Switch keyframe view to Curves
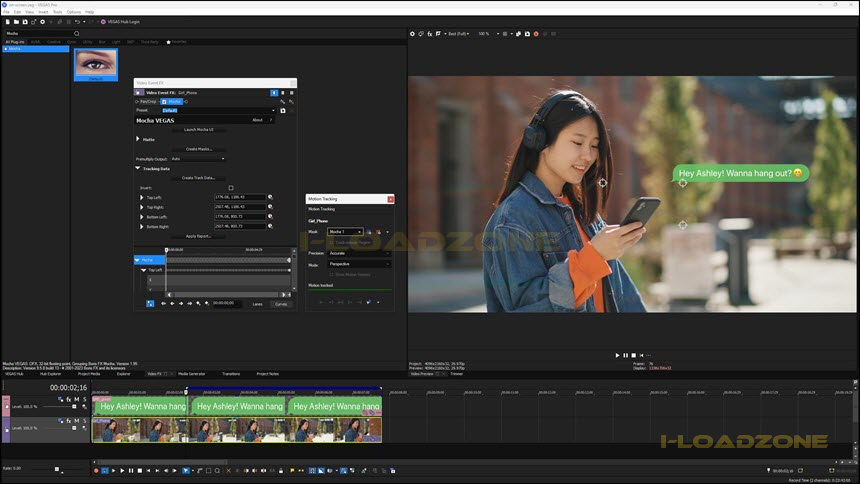The image size is (860, 484). (281, 304)
